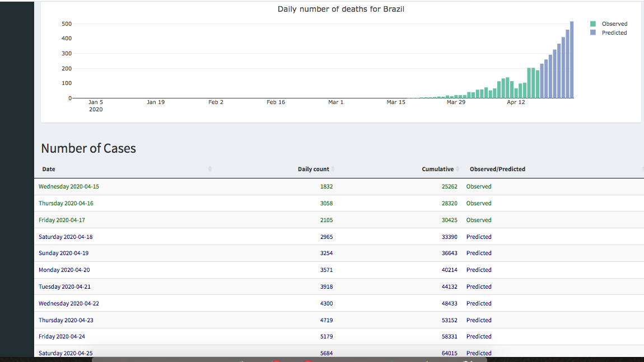Click the tallest predicted bar in deaths chart
Viewport: 644px width, 362px height.
coord(572,60)
